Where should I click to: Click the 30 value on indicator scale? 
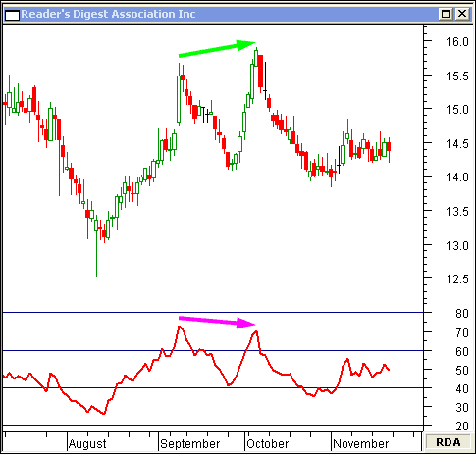[x=462, y=408]
